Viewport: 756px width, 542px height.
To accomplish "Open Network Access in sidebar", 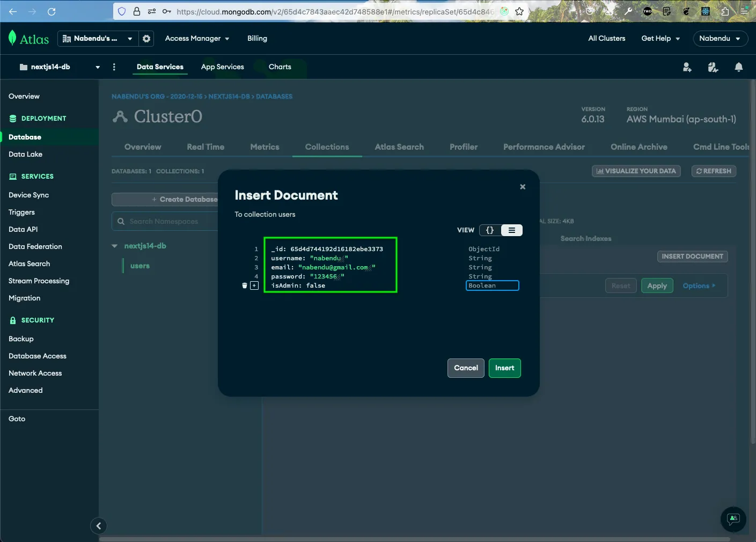I will (35, 373).
